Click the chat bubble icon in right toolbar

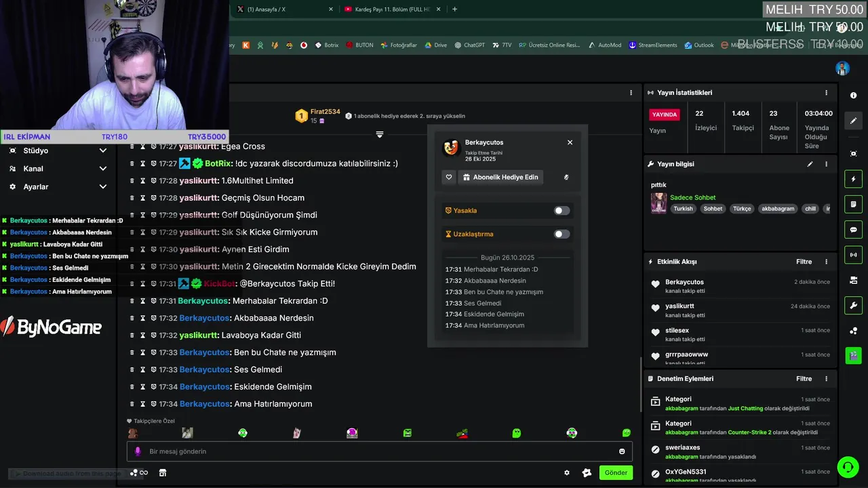(x=854, y=230)
